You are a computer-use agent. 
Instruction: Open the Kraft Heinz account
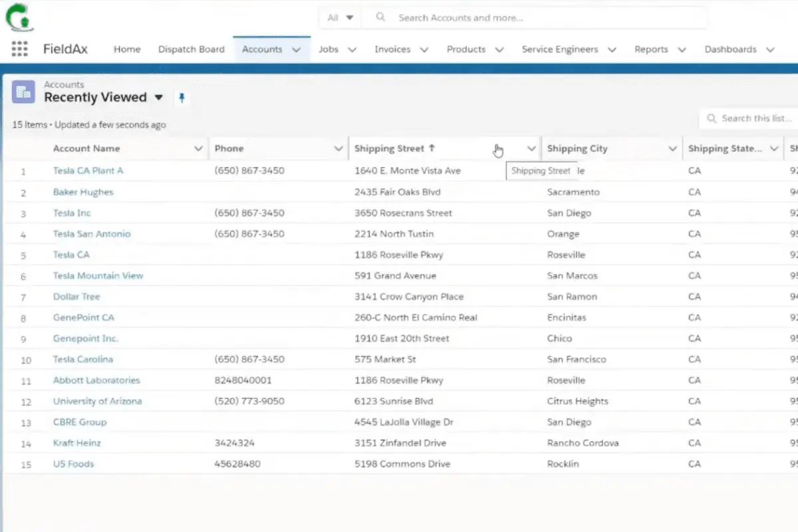[x=77, y=443]
